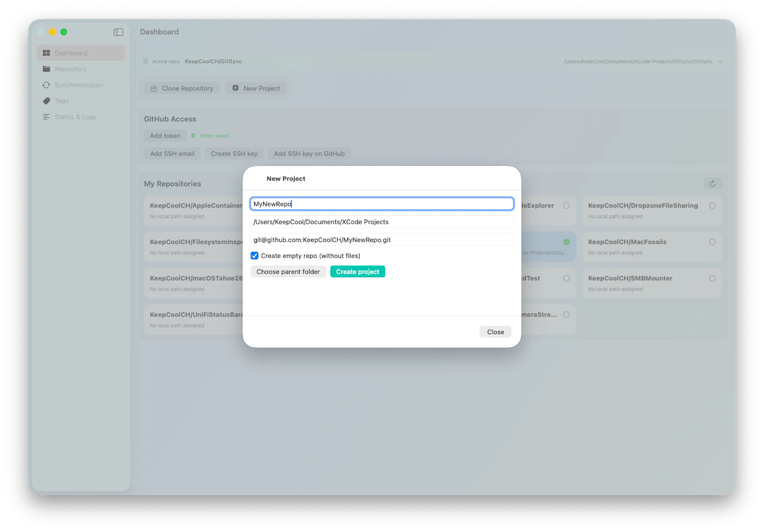Toggle the sidebar panel icon

point(118,32)
